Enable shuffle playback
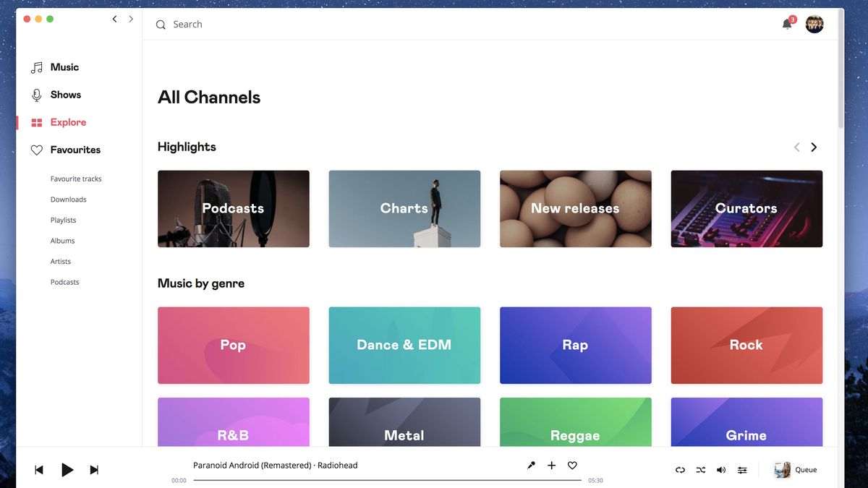The height and width of the screenshot is (488, 868). coord(700,470)
